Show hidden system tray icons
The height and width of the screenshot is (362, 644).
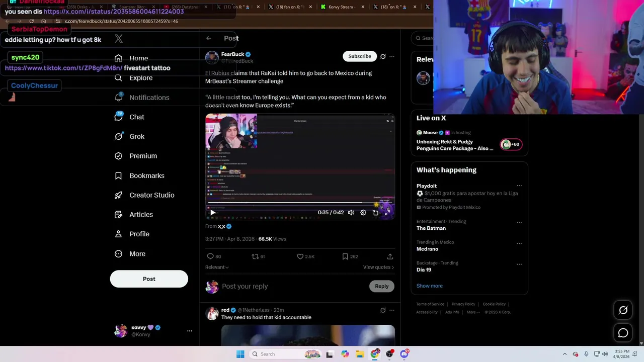565,354
